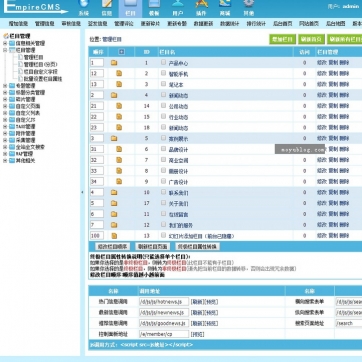
Task: Click 删除 link for column ID 13
Action: pyautogui.click(x=344, y=235)
